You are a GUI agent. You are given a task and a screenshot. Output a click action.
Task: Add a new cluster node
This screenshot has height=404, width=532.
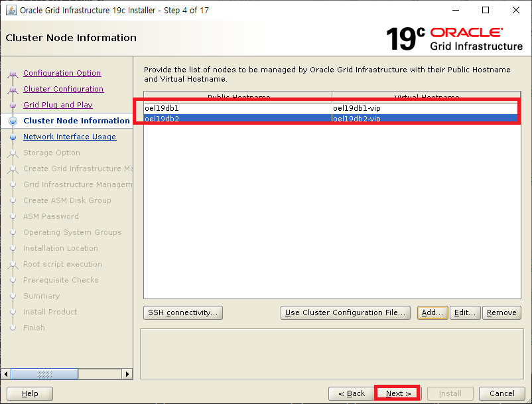(432, 312)
